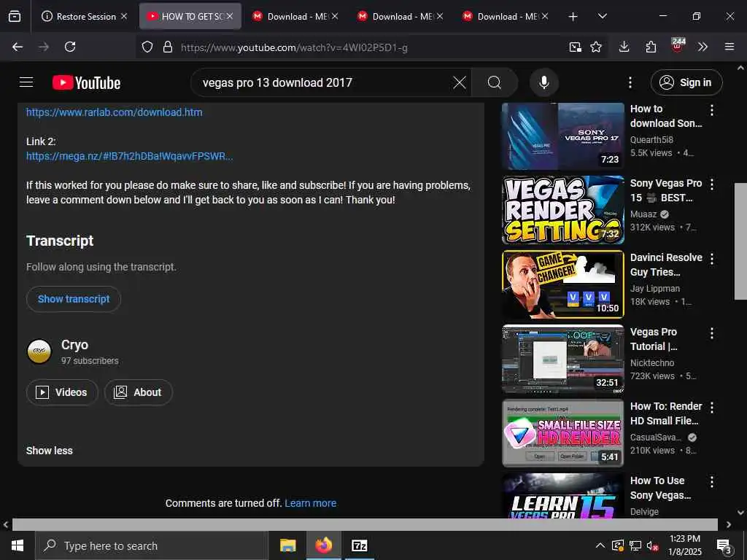
Task: Open a new browser tab
Action: 573,17
